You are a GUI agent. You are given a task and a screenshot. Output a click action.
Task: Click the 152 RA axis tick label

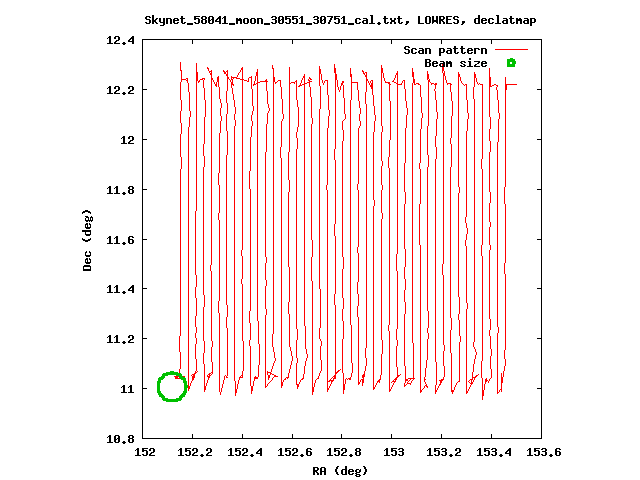tap(145, 452)
